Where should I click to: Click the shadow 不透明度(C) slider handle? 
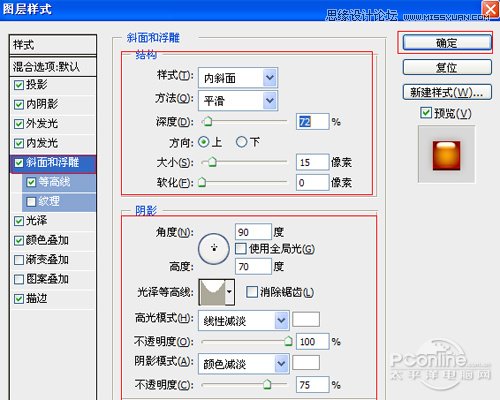[267, 384]
